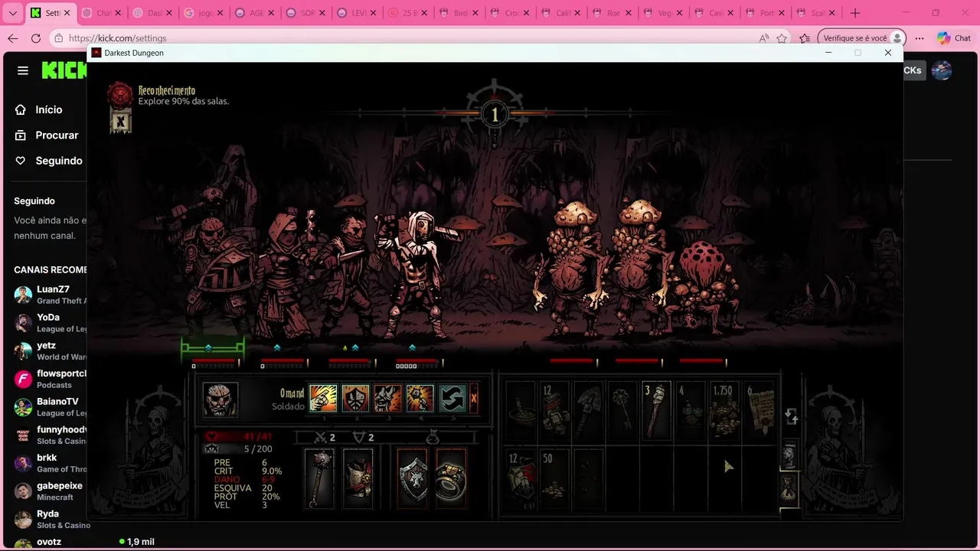Switch to the map skull tab
Viewport: 980px width, 551px height.
tap(789, 455)
